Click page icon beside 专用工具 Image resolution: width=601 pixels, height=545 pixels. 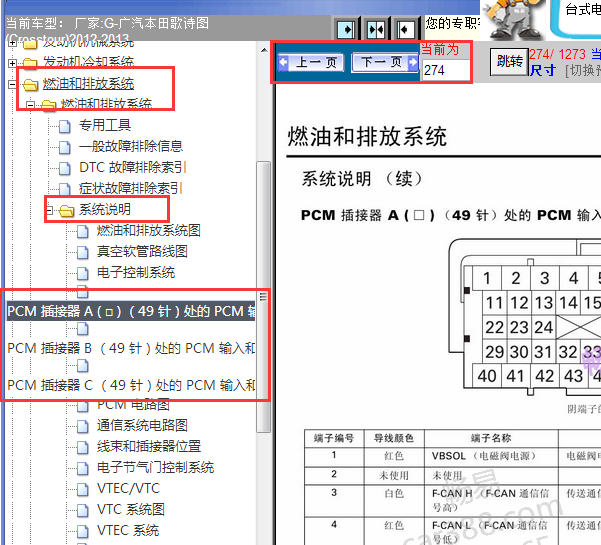point(65,126)
